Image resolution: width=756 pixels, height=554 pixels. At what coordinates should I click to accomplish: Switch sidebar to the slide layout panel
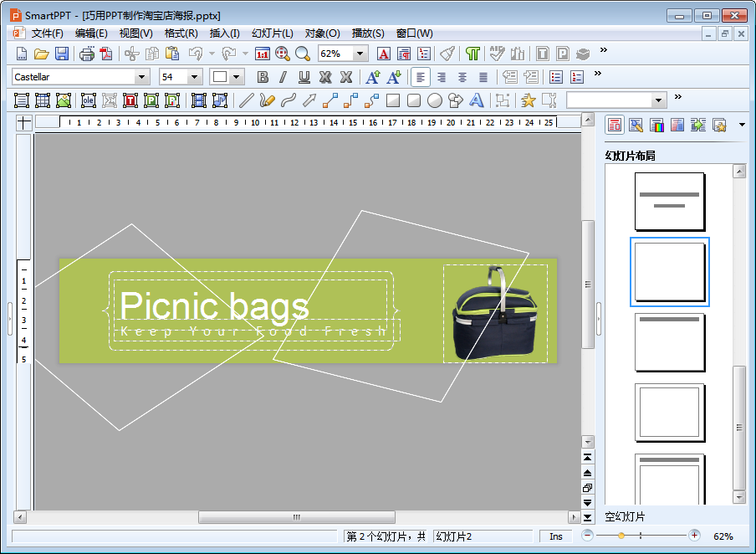pos(615,126)
